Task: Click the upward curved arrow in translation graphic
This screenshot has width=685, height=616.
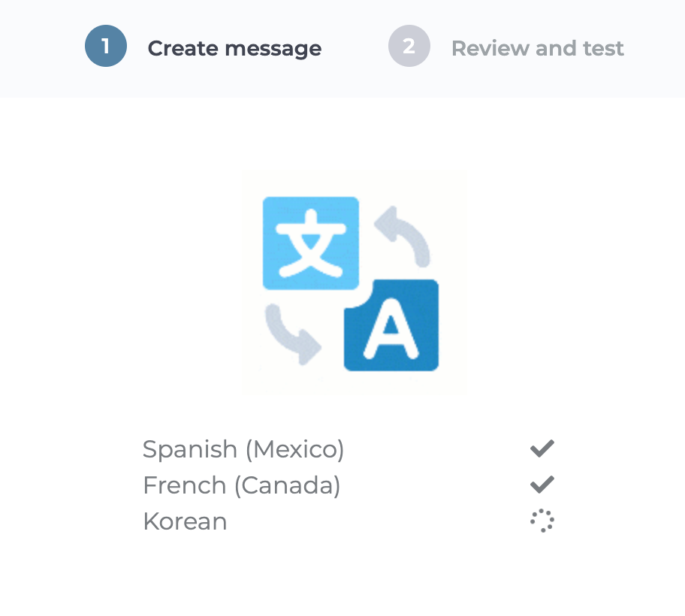Action: 403,225
